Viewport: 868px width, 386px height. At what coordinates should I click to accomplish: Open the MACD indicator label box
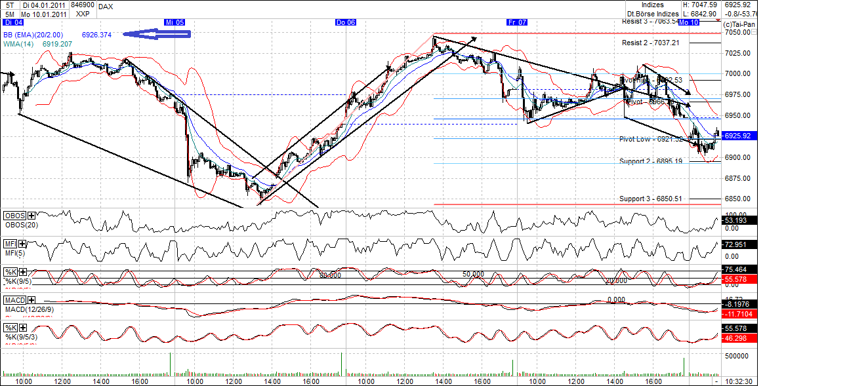(x=14, y=299)
